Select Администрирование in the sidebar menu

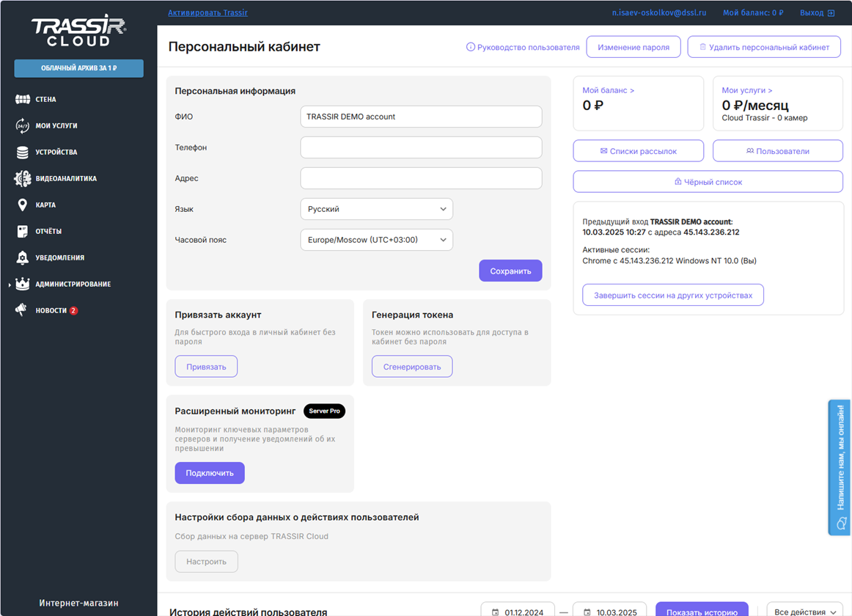[73, 284]
